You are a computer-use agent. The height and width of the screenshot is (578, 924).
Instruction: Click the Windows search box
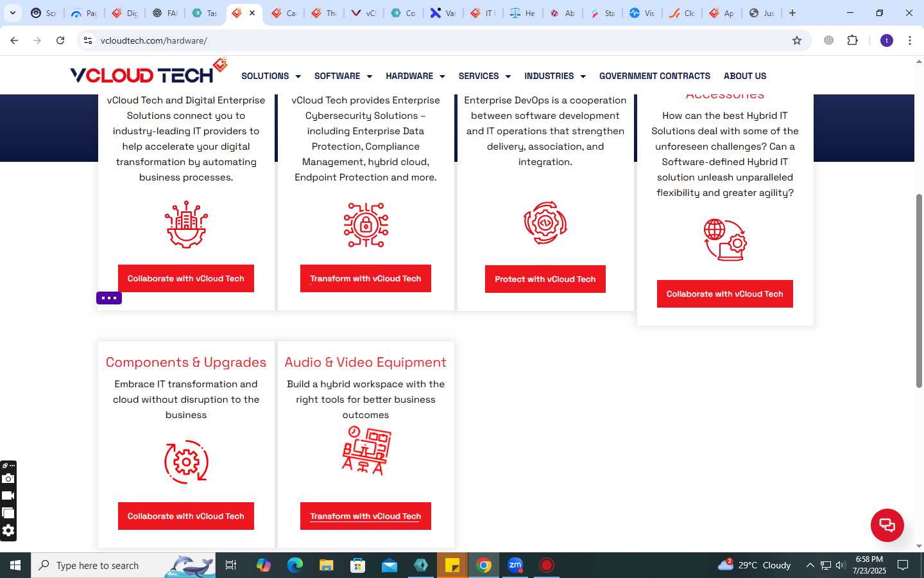pos(123,565)
